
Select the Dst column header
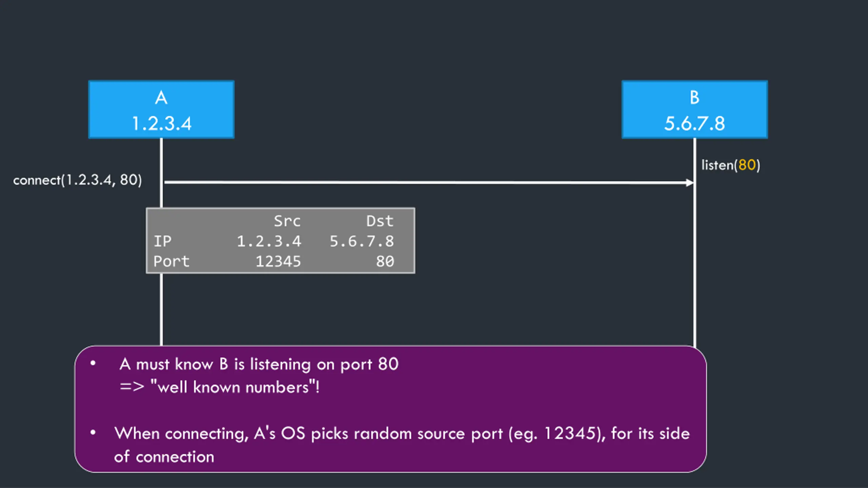tap(380, 221)
